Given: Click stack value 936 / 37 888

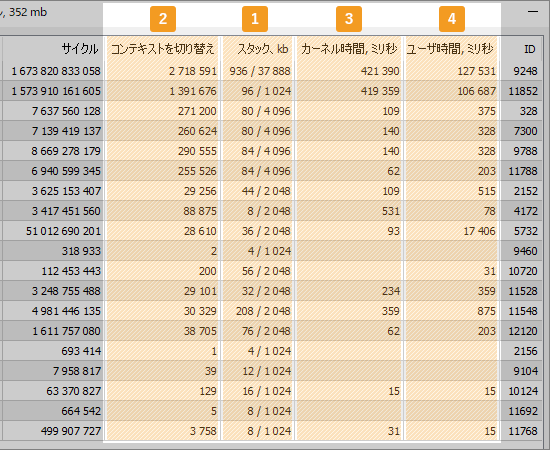Looking at the screenshot, I should [x=260, y=71].
